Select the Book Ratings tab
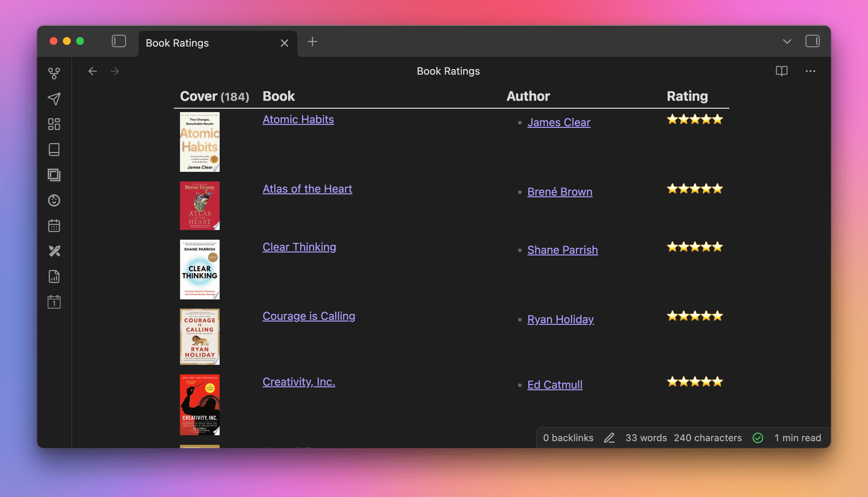 tap(218, 43)
